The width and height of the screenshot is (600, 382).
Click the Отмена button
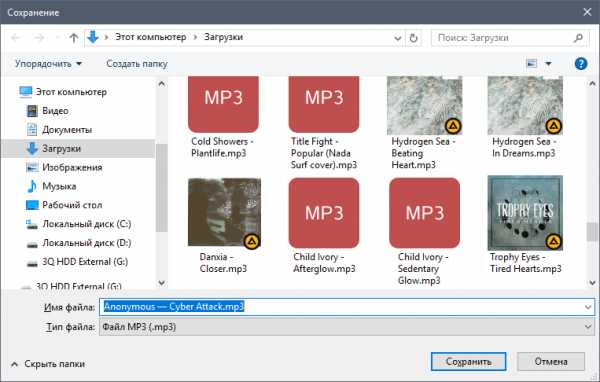pos(551,361)
